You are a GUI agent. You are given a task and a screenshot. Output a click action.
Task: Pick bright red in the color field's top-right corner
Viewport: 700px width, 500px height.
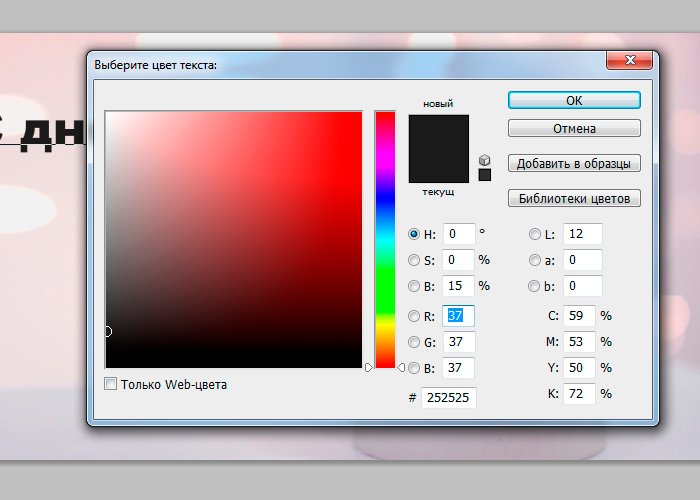tap(359, 114)
